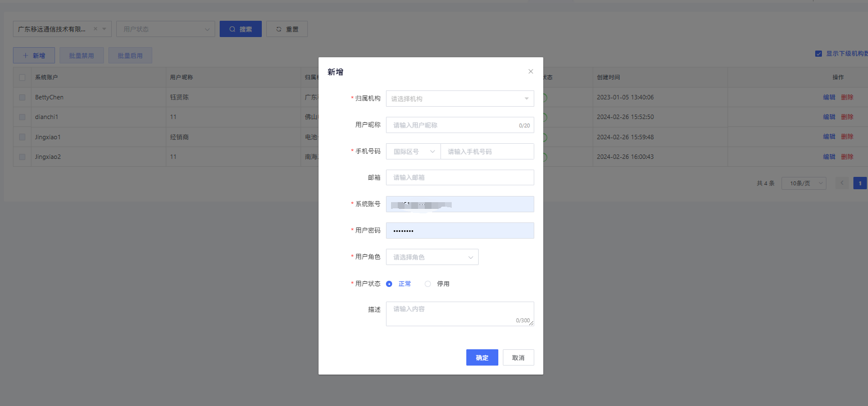Clear the selected organization filter X icon
The width and height of the screenshot is (868, 406).
(95, 29)
